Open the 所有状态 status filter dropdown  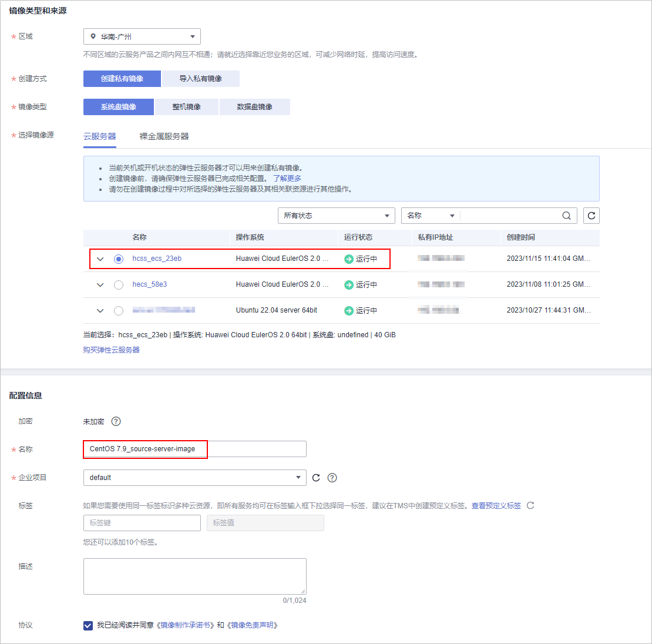click(x=336, y=216)
